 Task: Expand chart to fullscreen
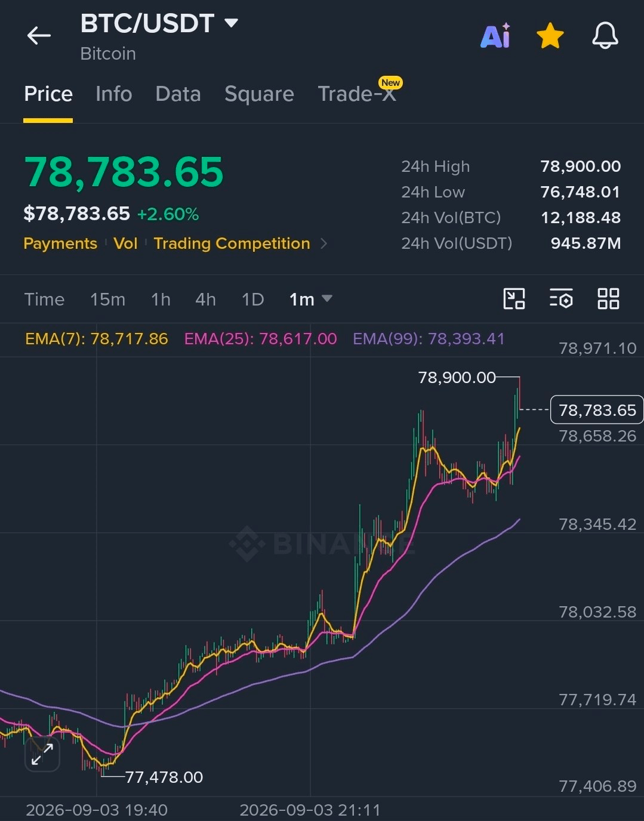coord(42,754)
